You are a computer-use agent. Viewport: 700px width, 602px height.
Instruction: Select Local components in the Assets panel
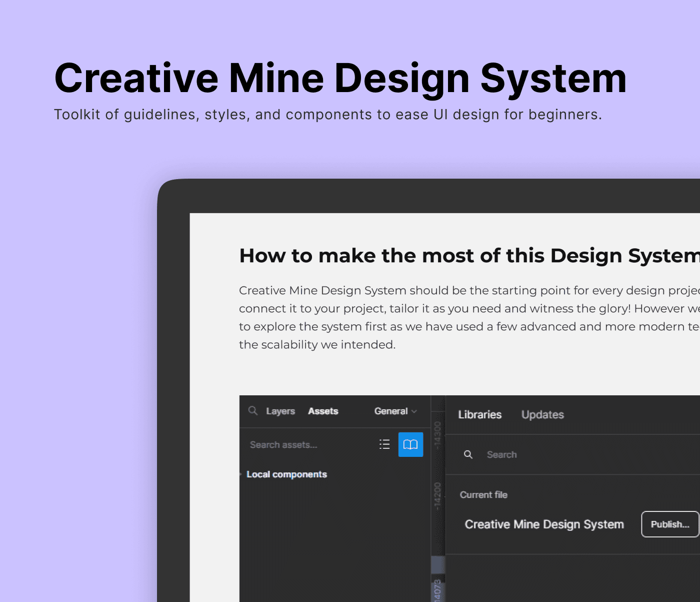coord(286,474)
